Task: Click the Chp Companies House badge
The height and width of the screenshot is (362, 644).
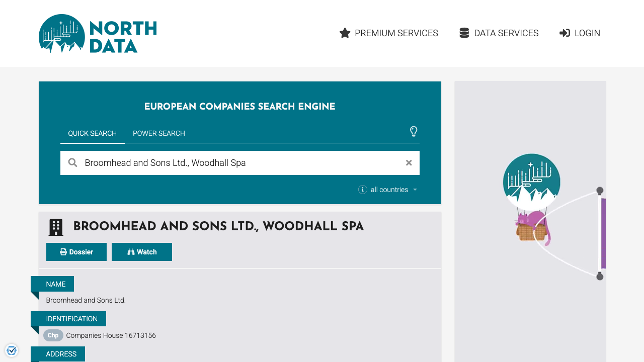Action: point(53,335)
